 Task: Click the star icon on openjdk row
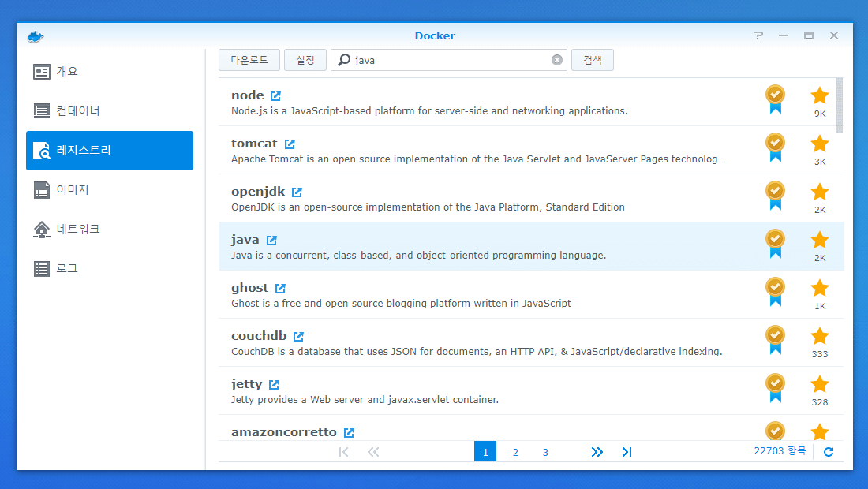(820, 192)
